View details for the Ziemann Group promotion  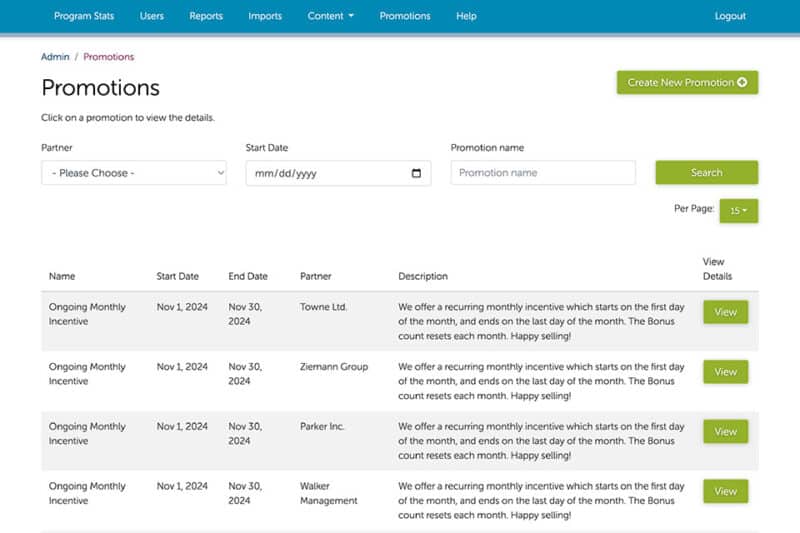click(x=726, y=372)
